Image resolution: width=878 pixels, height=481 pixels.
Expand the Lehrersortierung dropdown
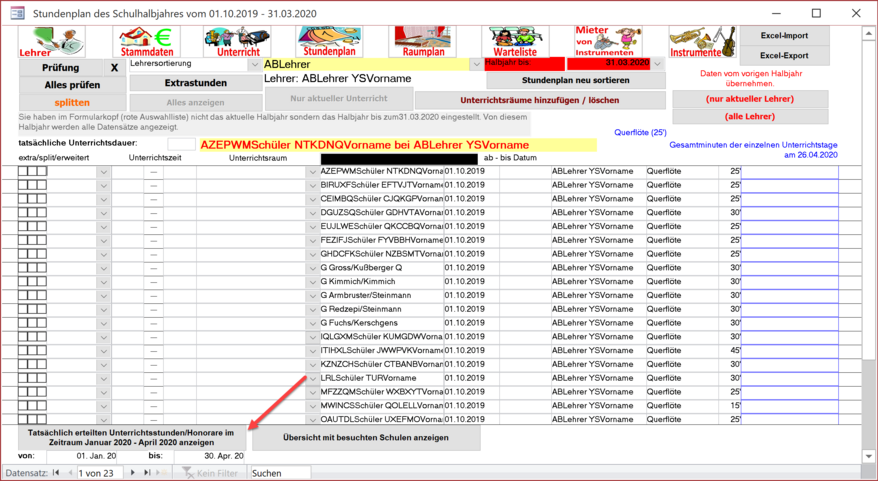point(254,64)
